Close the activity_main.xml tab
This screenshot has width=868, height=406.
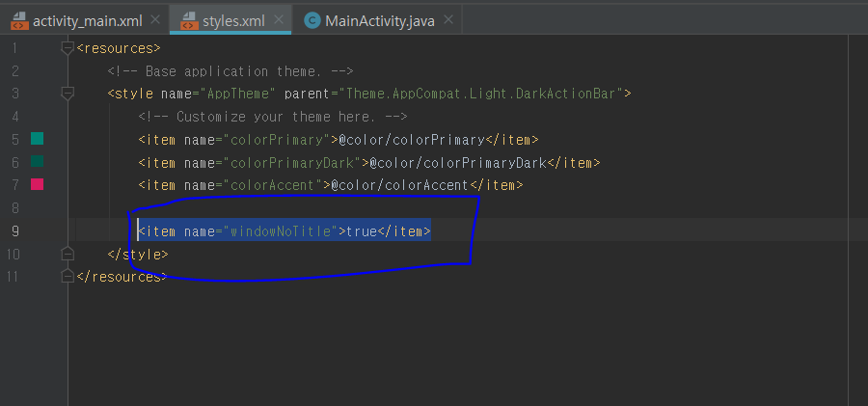[155, 20]
